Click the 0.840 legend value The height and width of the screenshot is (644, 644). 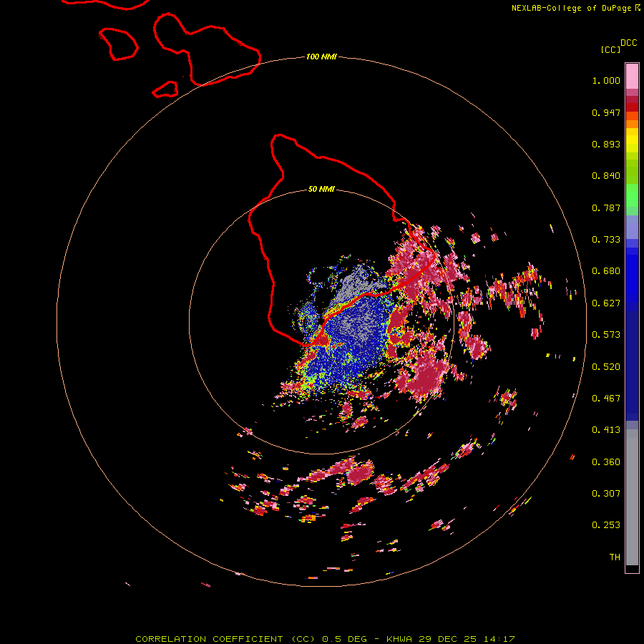pos(606,176)
